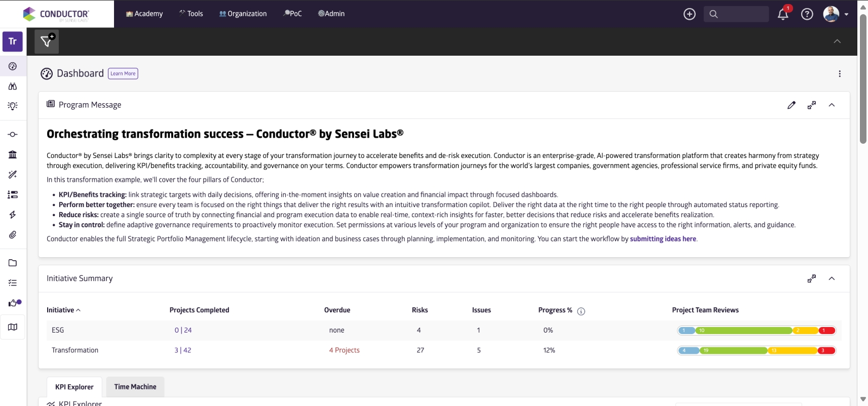This screenshot has height=406, width=868.
Task: Click the Transformation project team reviews bar
Action: [x=757, y=351]
